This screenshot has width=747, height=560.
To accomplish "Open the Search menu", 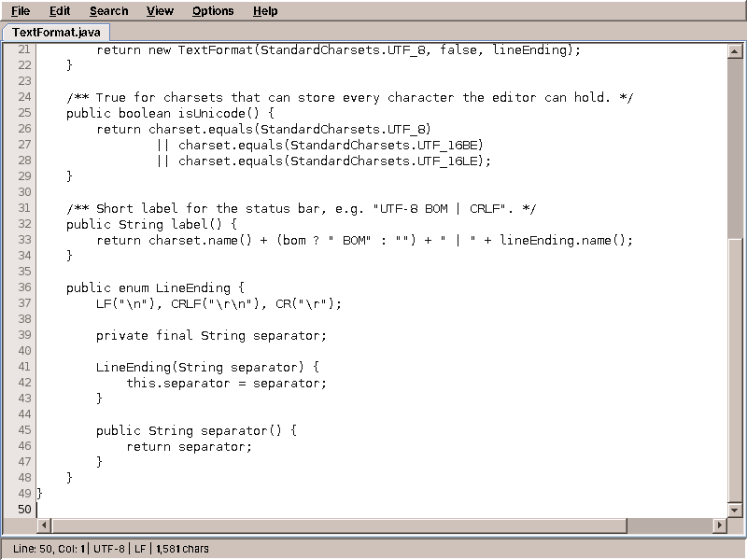I will [108, 11].
